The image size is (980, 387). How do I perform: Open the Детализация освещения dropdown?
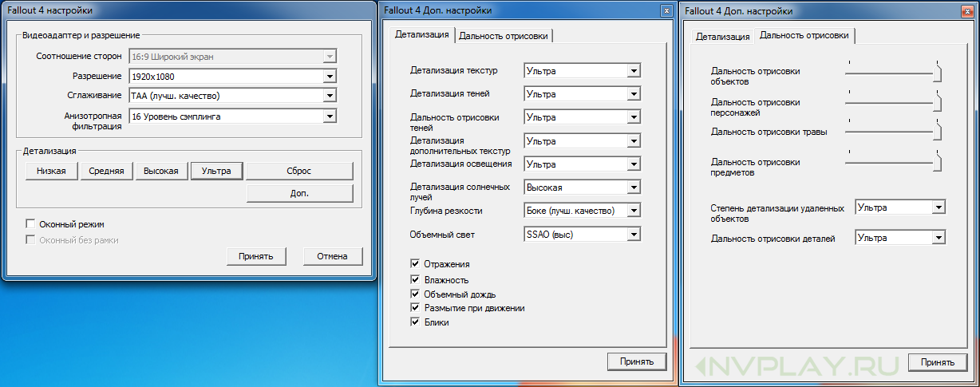[x=583, y=164]
